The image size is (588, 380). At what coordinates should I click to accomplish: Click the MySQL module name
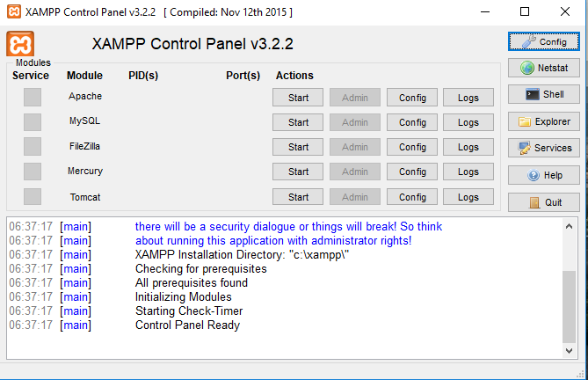(x=84, y=121)
